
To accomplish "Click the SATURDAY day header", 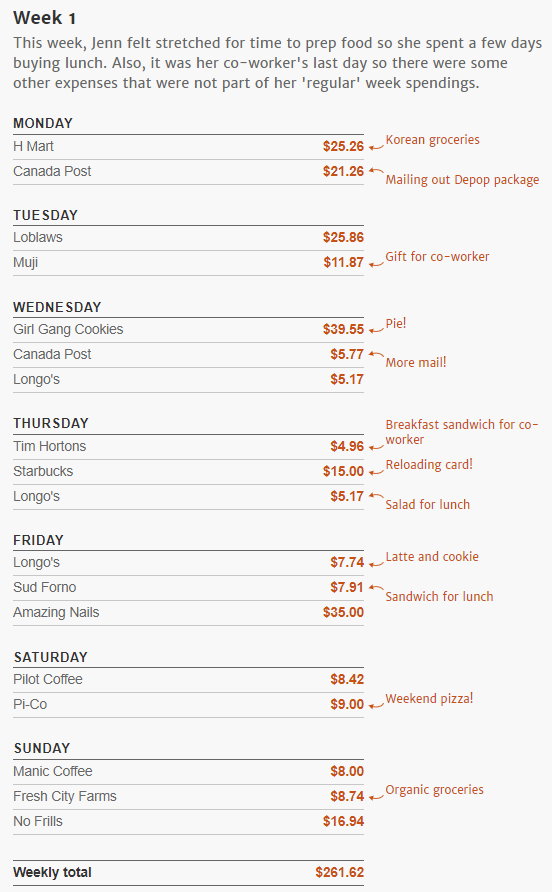I will [51, 657].
